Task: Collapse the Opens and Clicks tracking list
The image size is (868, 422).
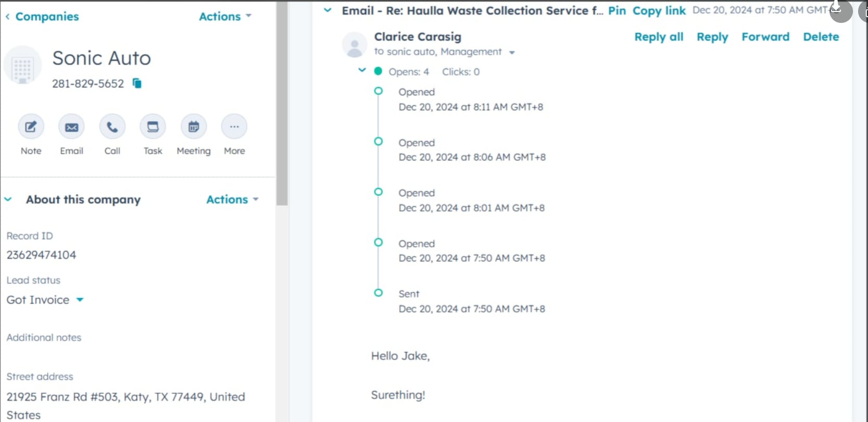Action: (362, 70)
